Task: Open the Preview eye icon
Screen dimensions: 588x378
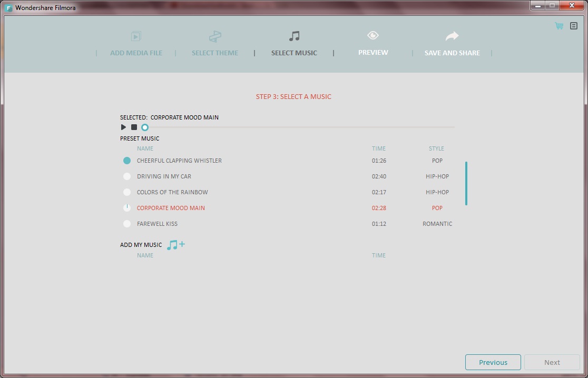Action: [x=373, y=36]
